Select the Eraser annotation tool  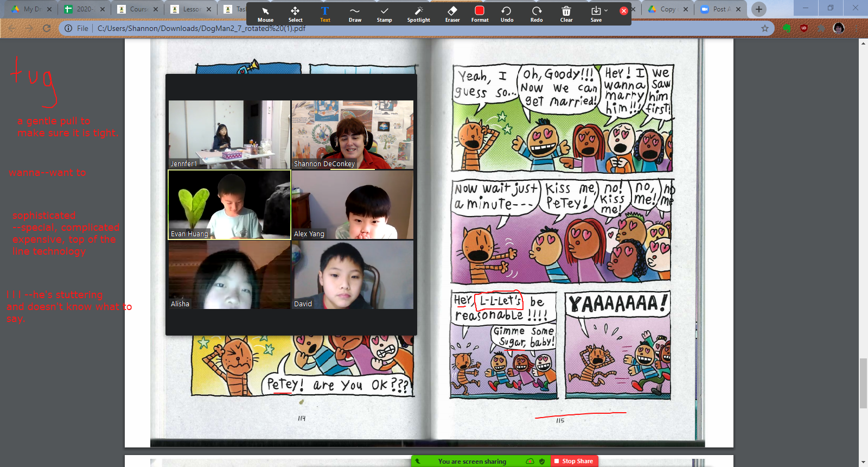pos(452,14)
